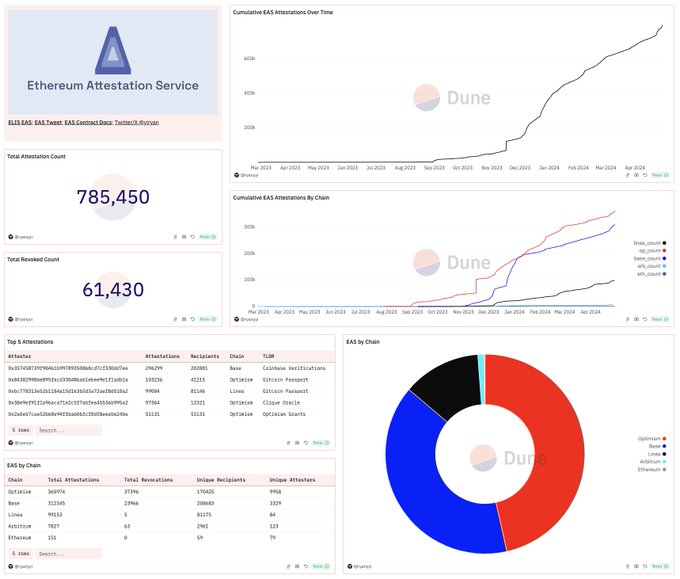The width and height of the screenshot is (680, 579).
Task: Refresh the EAS by Chain donut chart
Action: point(645,566)
